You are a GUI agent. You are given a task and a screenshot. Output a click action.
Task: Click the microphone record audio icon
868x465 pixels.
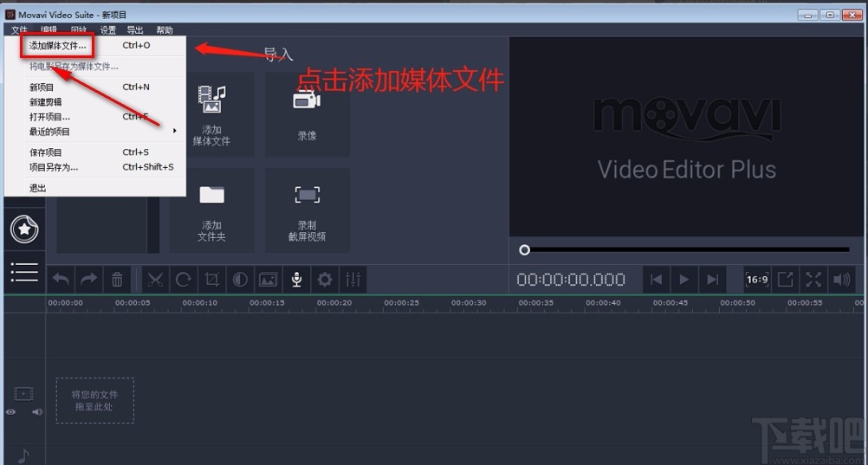click(x=297, y=280)
